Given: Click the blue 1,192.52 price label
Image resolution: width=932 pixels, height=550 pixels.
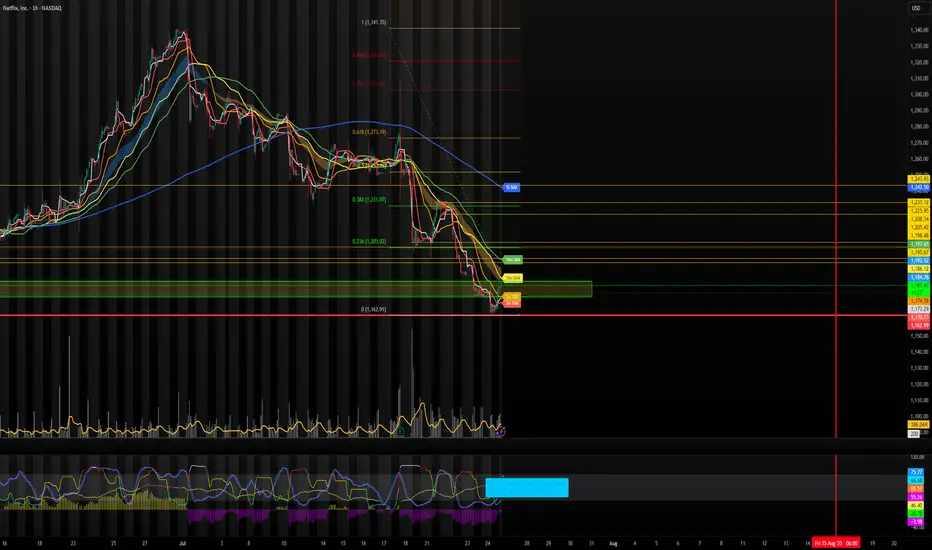Looking at the screenshot, I should 919,260.
